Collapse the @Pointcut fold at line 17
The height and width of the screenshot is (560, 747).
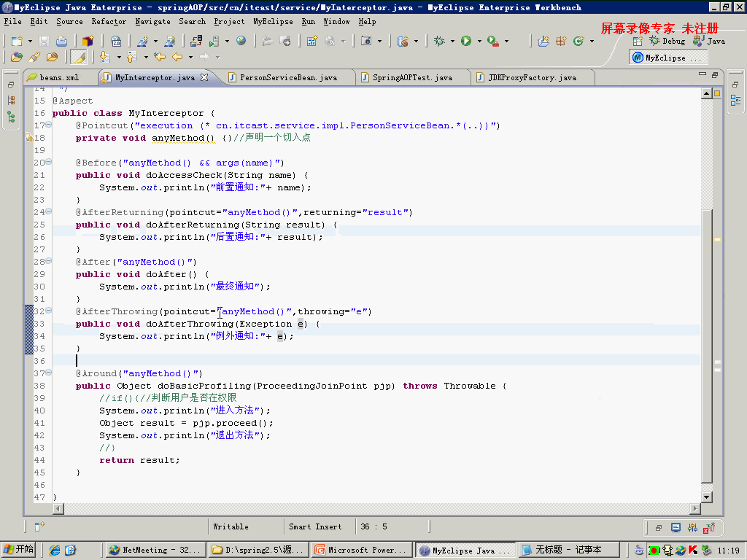click(x=49, y=125)
